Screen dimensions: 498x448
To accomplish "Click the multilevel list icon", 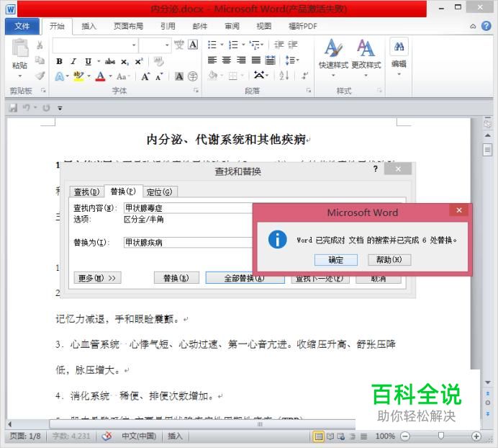I will click(254, 45).
